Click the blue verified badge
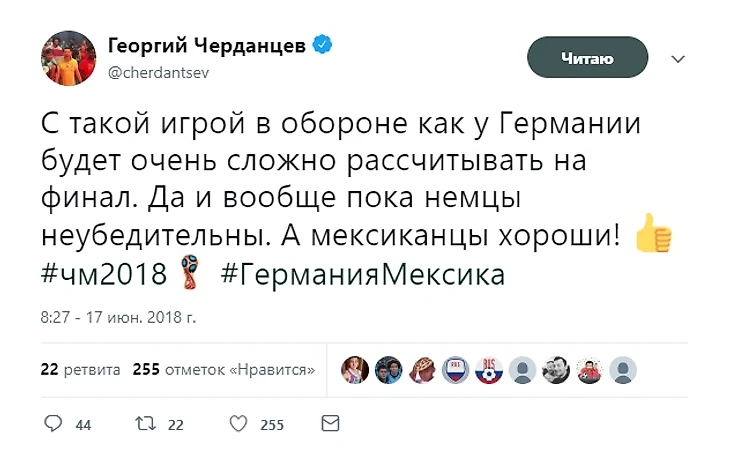The image size is (730, 459). pos(322,45)
